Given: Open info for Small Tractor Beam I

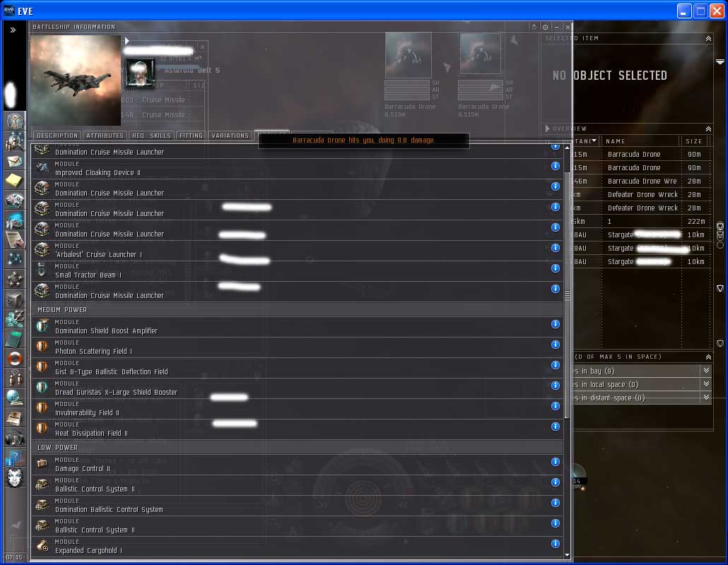Looking at the screenshot, I should (x=556, y=268).
